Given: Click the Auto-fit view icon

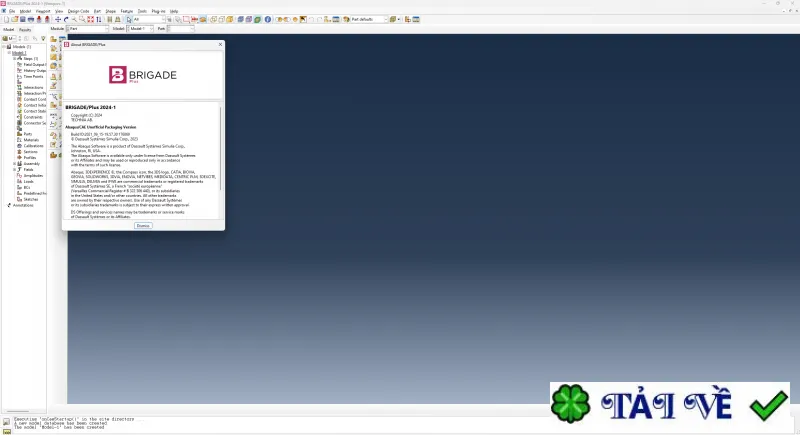Looking at the screenshot, I should pos(90,19).
